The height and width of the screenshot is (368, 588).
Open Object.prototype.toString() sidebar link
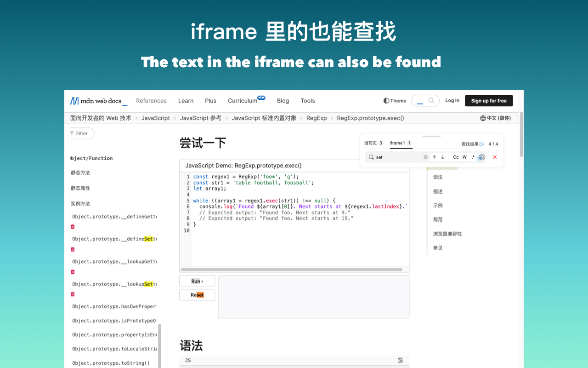coord(111,363)
